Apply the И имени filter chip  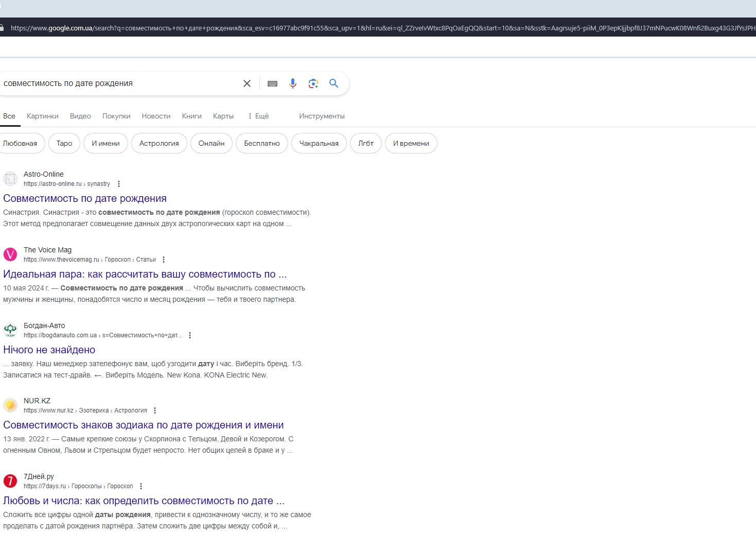[106, 143]
